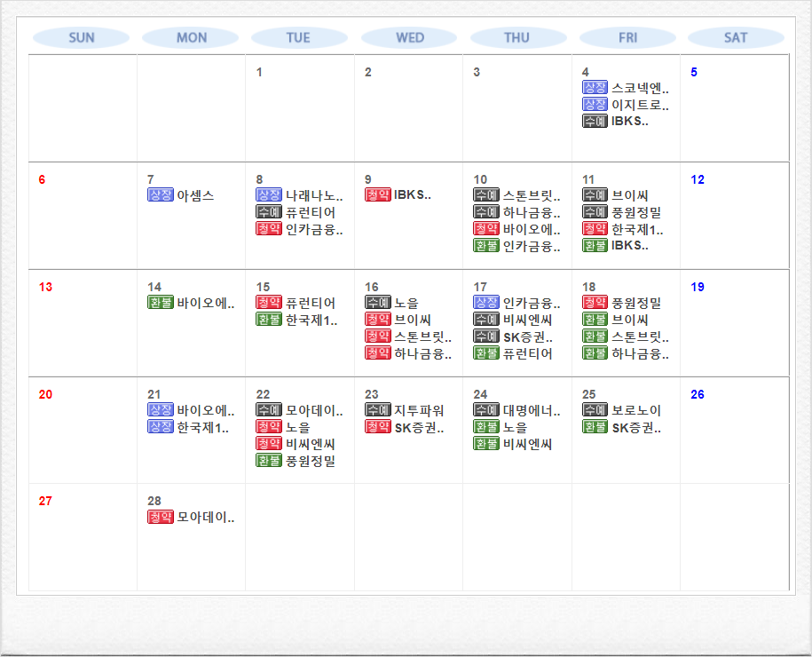Select the WED weekday header
Viewport: 812px width, 657px height.
[409, 38]
